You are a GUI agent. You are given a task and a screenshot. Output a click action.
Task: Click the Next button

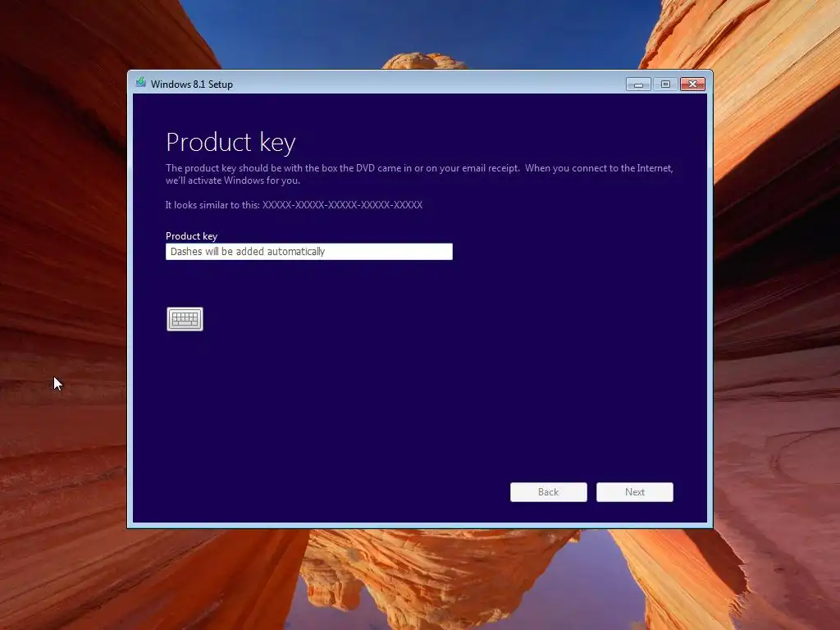635,492
